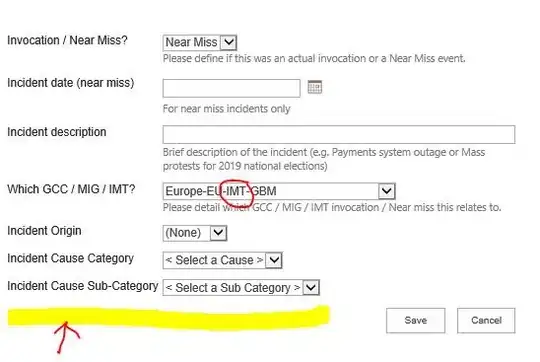Click the Incident Cause Category label
The image size is (540, 362).
click(x=71, y=258)
